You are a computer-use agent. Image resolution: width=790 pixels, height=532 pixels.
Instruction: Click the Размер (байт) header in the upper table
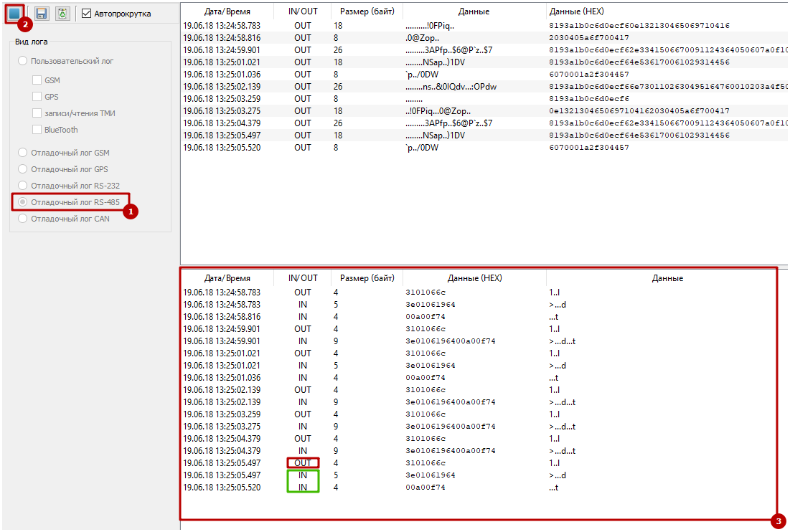(x=367, y=11)
